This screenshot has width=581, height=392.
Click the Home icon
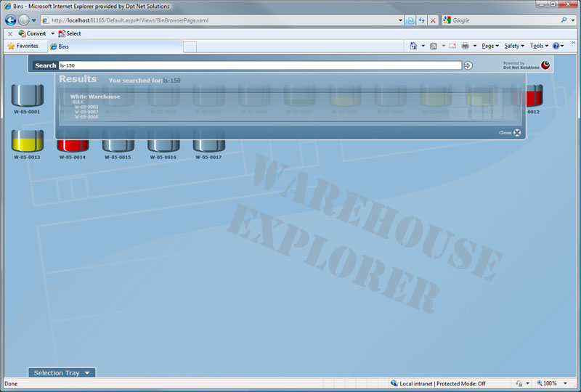[x=413, y=46]
